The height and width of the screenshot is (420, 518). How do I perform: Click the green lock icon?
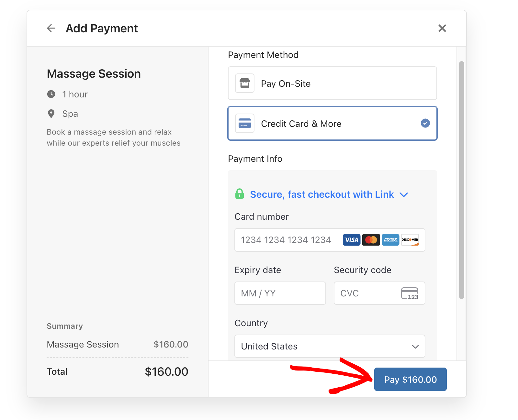coord(240,194)
